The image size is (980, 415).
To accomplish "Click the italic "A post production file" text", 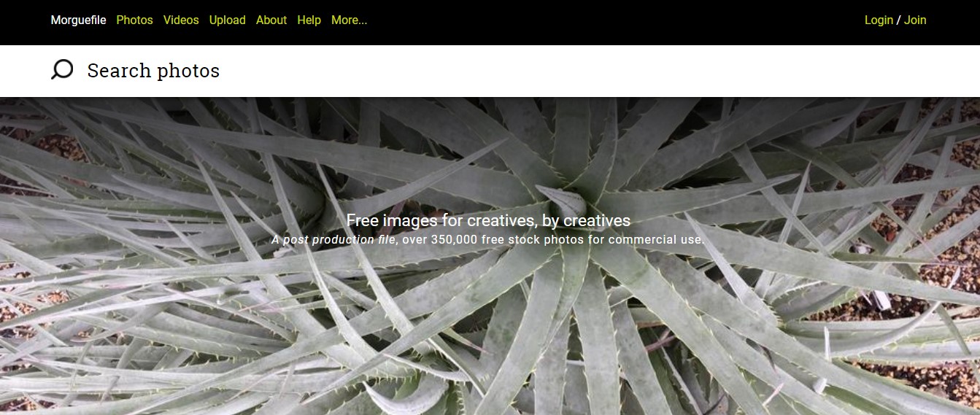I will (333, 239).
